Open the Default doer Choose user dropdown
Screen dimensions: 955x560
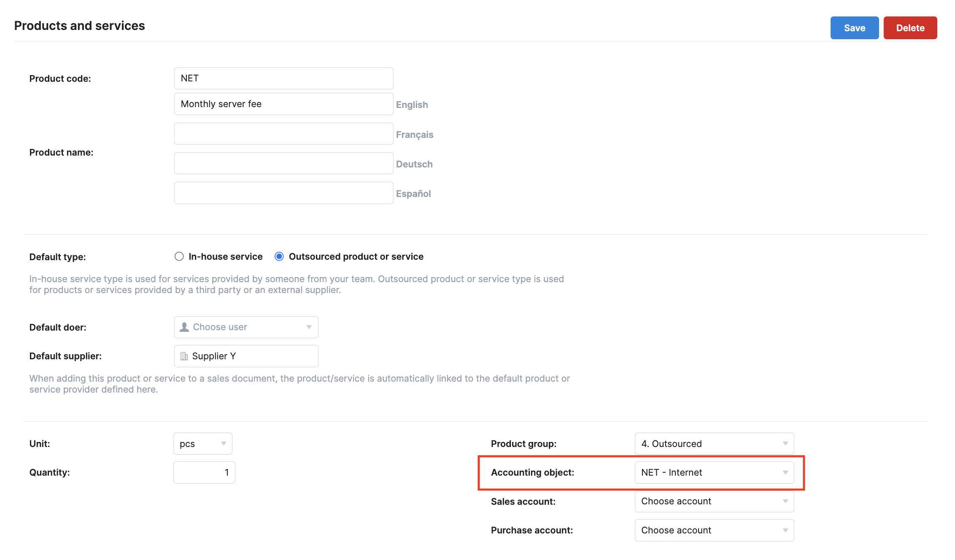pos(246,327)
